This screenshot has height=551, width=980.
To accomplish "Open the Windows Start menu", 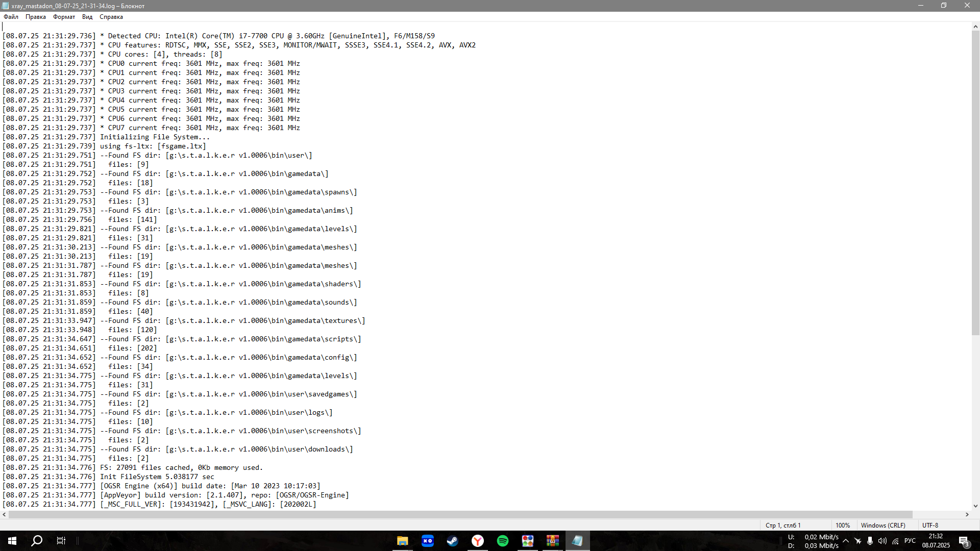I will point(12,541).
